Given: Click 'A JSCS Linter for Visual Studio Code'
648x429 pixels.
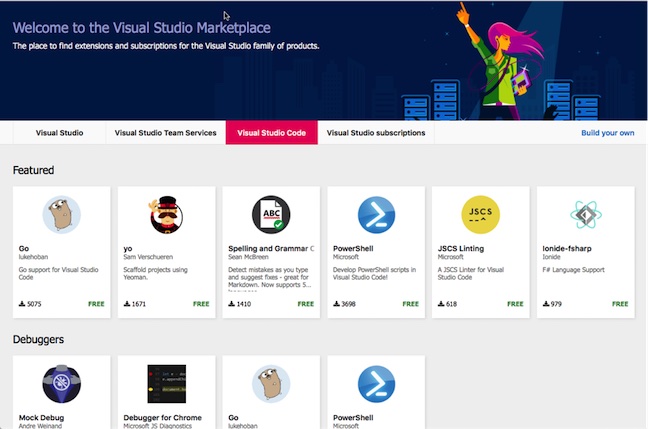Looking at the screenshot, I should tap(471, 273).
